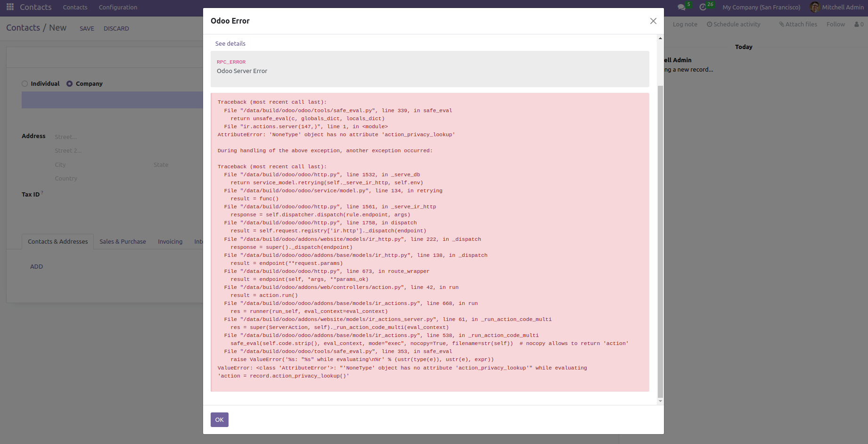Click the Street address input field
Screen dimensions: 868x444
point(66,137)
